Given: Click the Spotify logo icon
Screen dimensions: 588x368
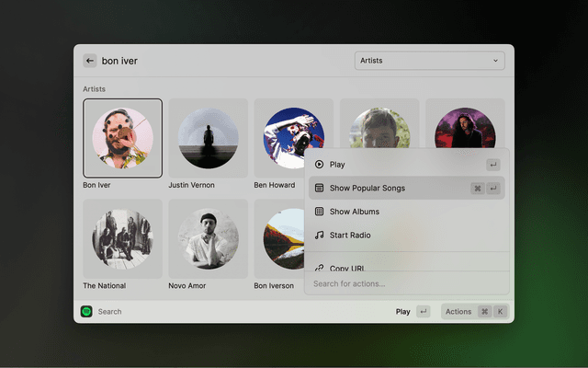Looking at the screenshot, I should tap(86, 312).
